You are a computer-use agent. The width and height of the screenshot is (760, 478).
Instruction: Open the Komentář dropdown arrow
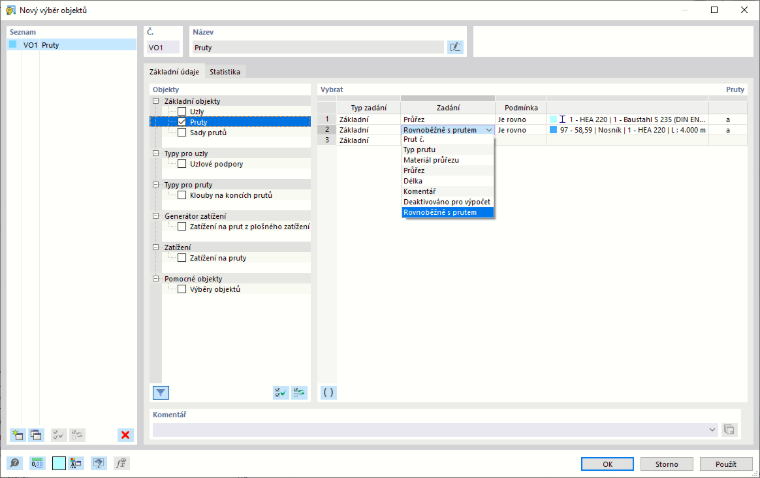(x=712, y=430)
